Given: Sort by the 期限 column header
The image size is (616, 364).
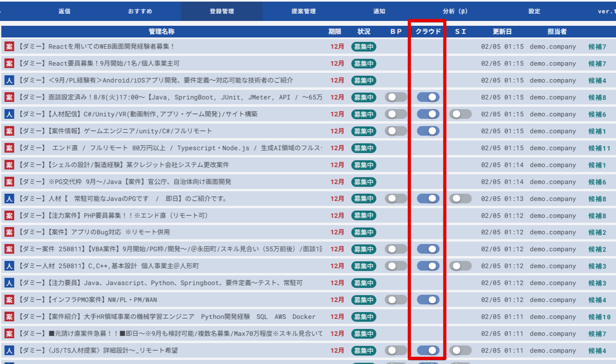Looking at the screenshot, I should coord(335,31).
